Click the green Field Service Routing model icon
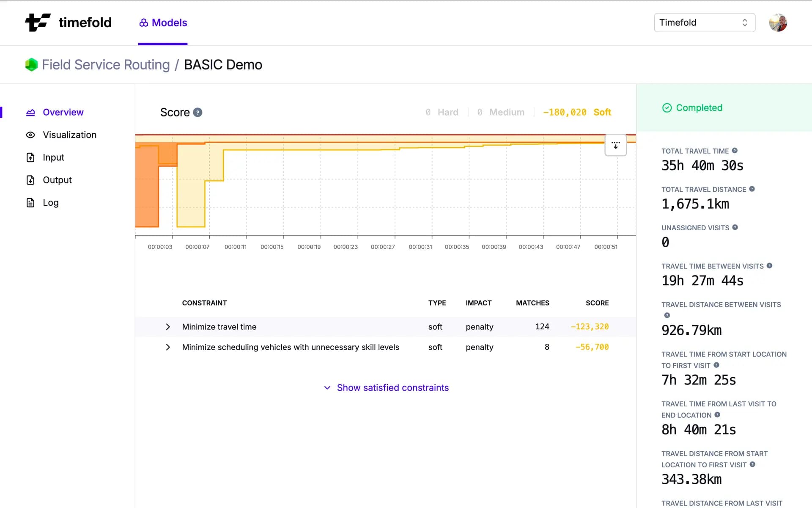This screenshot has height=508, width=812. click(x=31, y=64)
